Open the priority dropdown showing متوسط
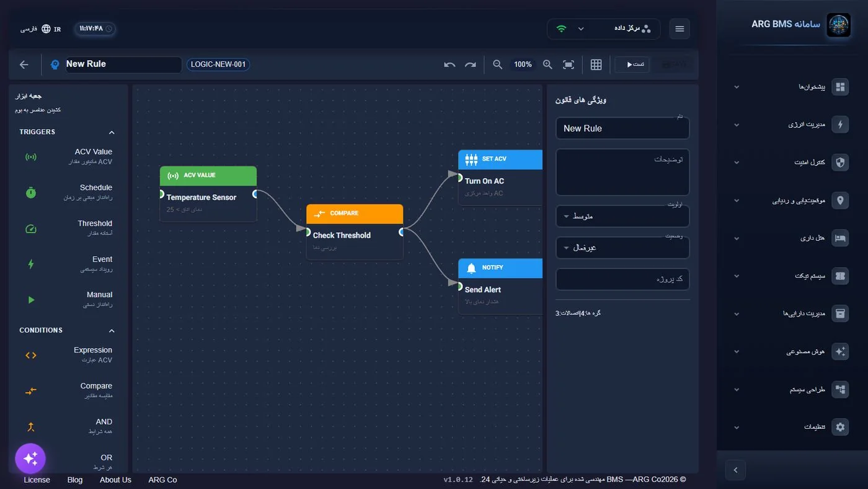The width and height of the screenshot is (868, 489). [622, 217]
